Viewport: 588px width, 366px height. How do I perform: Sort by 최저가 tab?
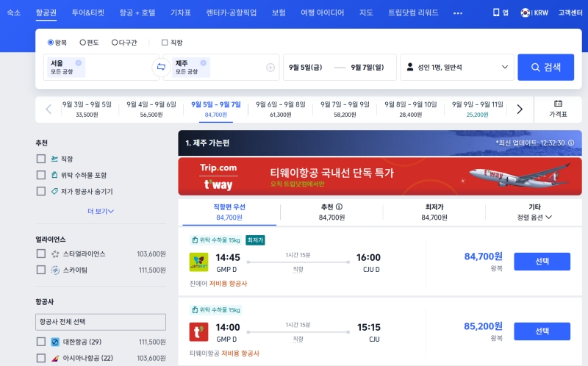434,212
